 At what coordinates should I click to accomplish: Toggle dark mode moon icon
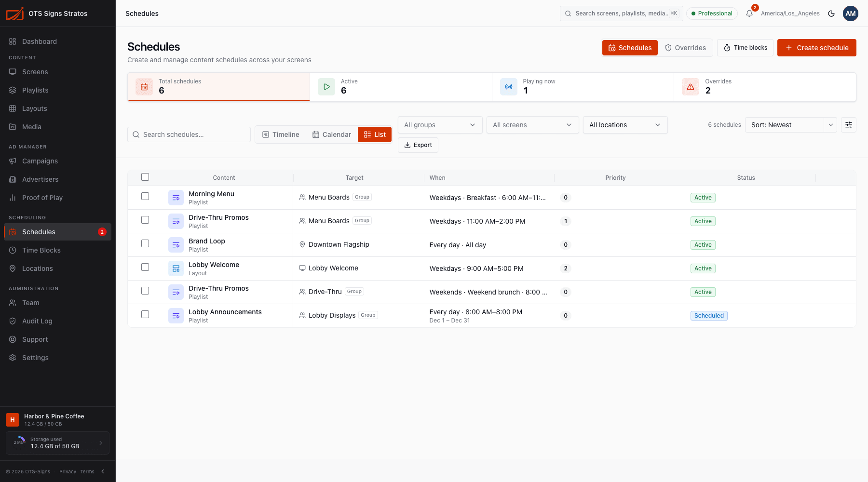point(831,13)
